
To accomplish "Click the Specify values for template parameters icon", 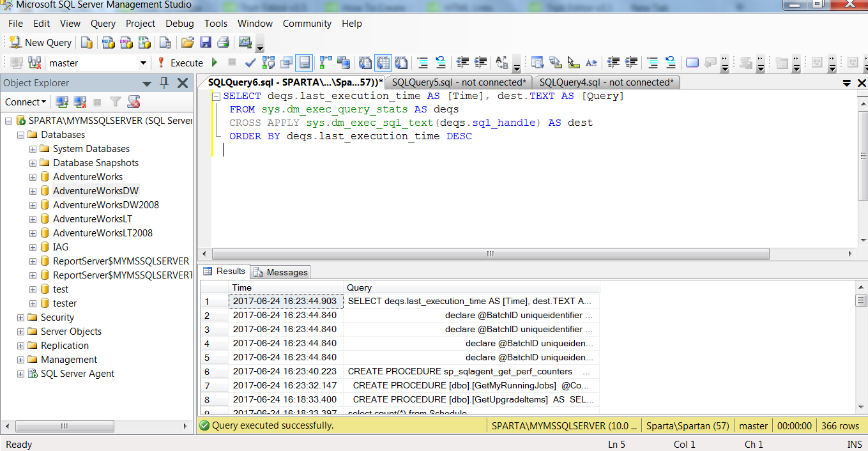I will [501, 63].
